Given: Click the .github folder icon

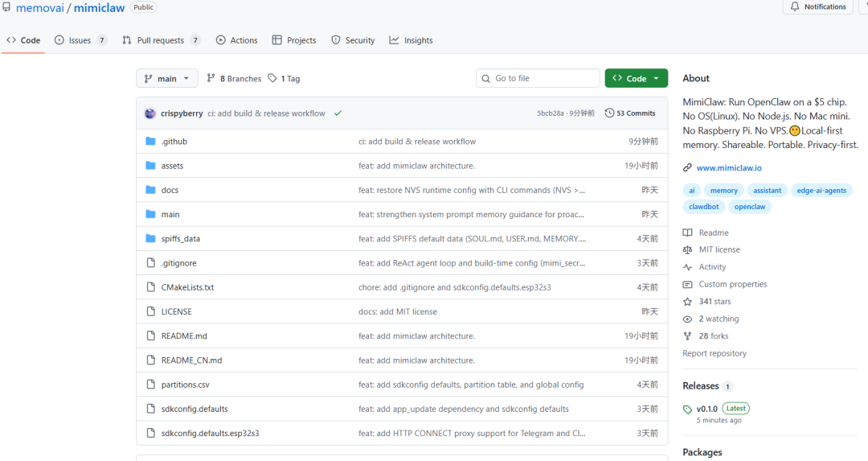Looking at the screenshot, I should [x=150, y=142].
